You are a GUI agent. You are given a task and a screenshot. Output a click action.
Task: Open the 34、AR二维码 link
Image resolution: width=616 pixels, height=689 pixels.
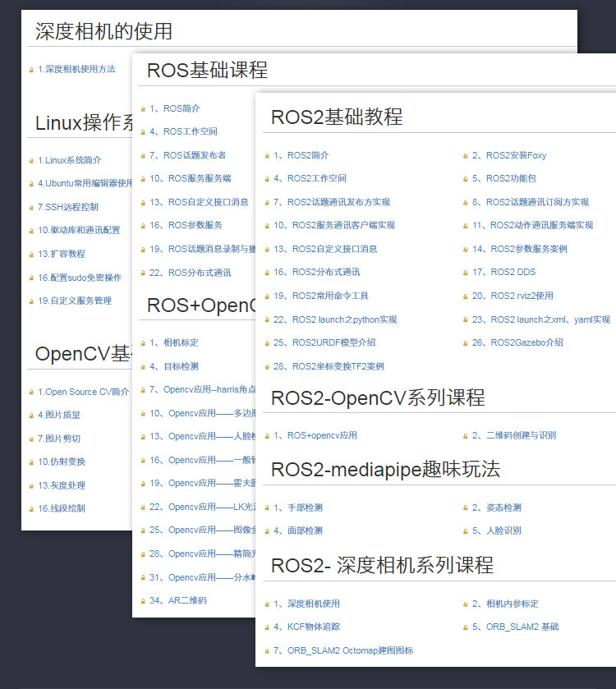pyautogui.click(x=178, y=600)
